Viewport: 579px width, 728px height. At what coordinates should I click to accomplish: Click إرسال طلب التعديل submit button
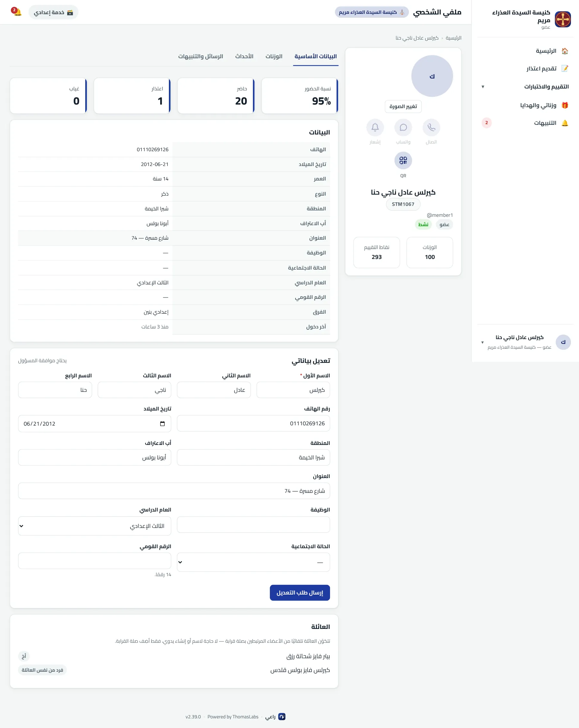(x=300, y=593)
